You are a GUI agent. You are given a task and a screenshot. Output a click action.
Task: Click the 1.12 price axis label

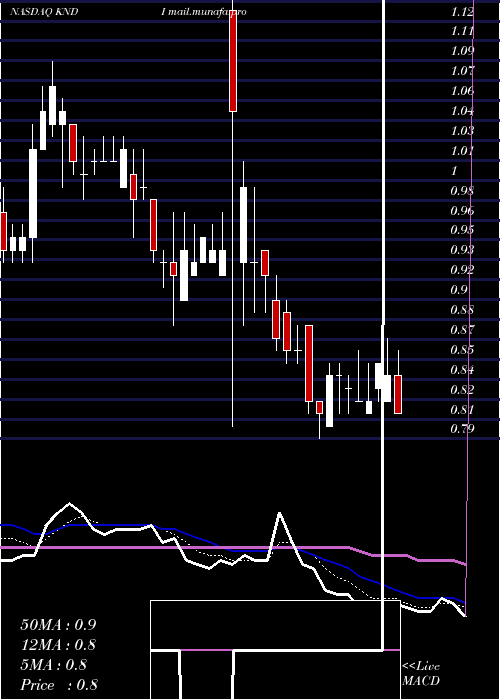pyautogui.click(x=462, y=12)
